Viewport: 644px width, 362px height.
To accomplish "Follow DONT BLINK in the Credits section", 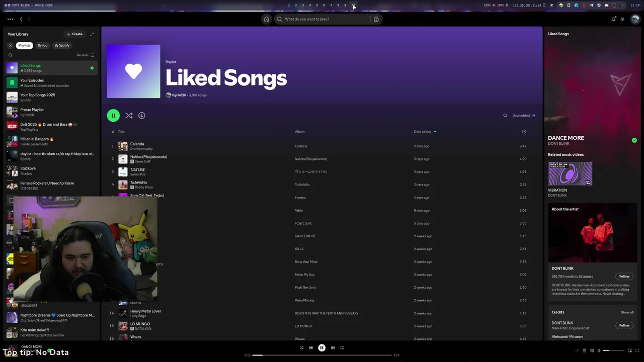I will (624, 325).
